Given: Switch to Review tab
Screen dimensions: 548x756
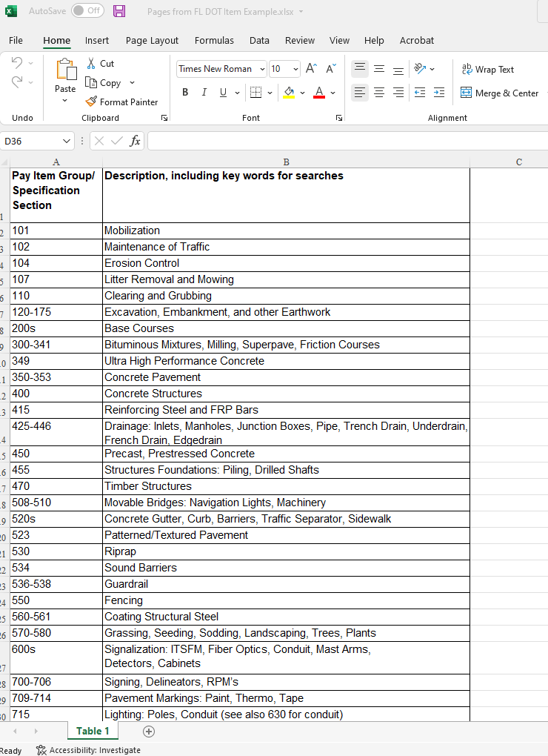Looking at the screenshot, I should click(x=299, y=41).
